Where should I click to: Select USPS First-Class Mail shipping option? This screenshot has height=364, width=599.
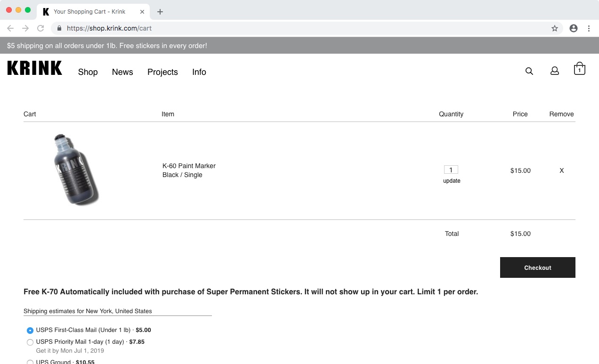click(x=30, y=331)
